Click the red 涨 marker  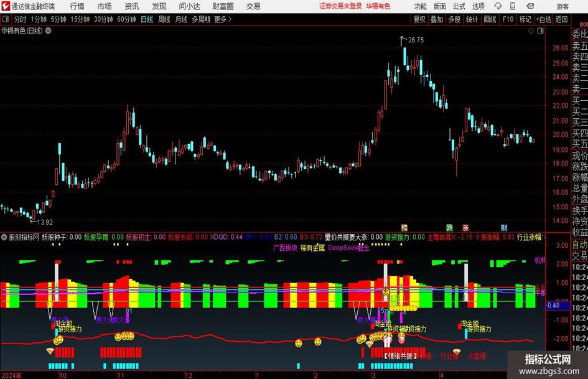click(466, 228)
